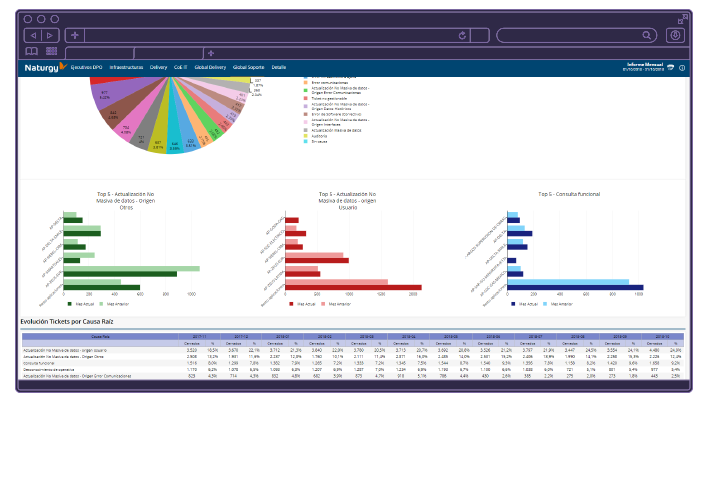The height and width of the screenshot is (497, 708).
Task: Open the bookmarks book icon
Action: click(32, 51)
